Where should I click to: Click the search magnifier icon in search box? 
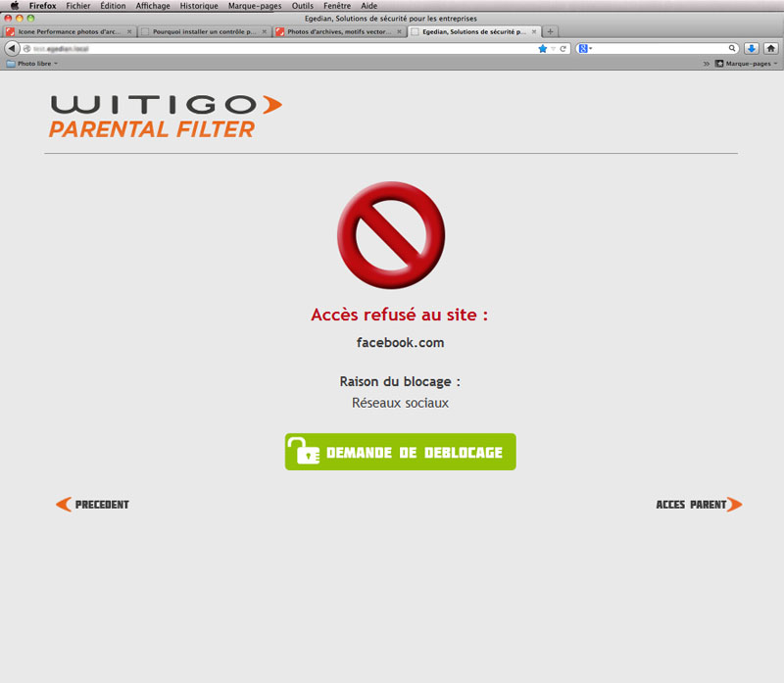click(732, 48)
